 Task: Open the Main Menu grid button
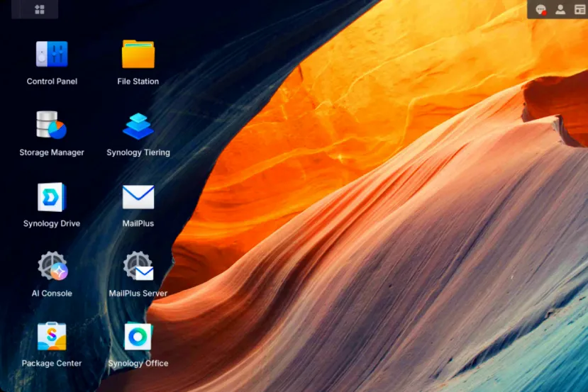[x=40, y=9]
